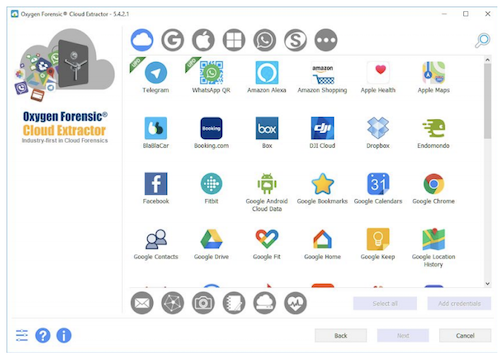Select the Booking.com service
This screenshot has width=500, height=360.
[211, 133]
